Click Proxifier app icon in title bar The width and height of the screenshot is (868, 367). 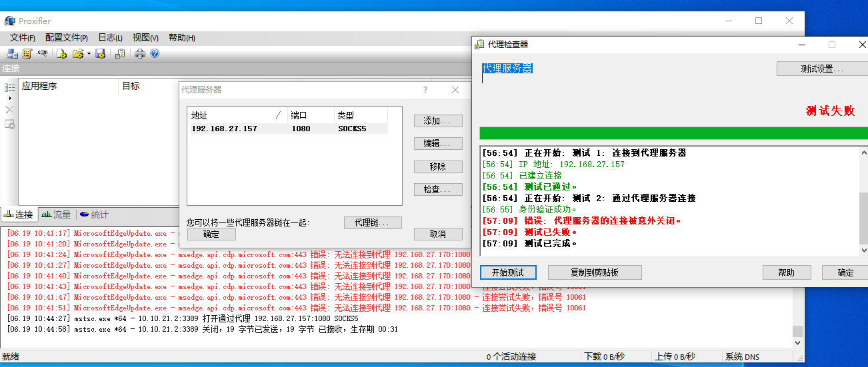(x=10, y=21)
